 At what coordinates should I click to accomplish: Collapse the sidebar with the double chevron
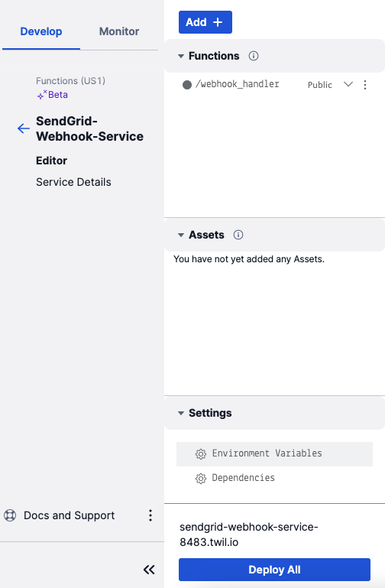(x=149, y=570)
